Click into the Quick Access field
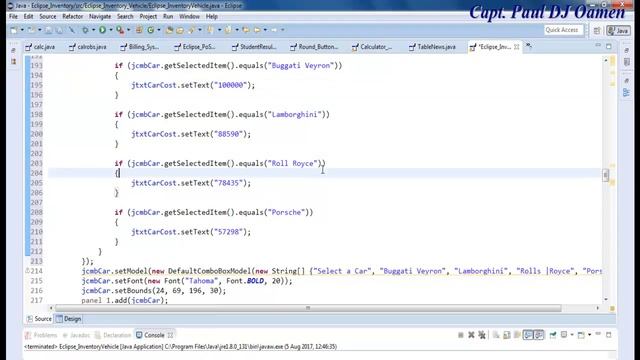 [x=564, y=30]
